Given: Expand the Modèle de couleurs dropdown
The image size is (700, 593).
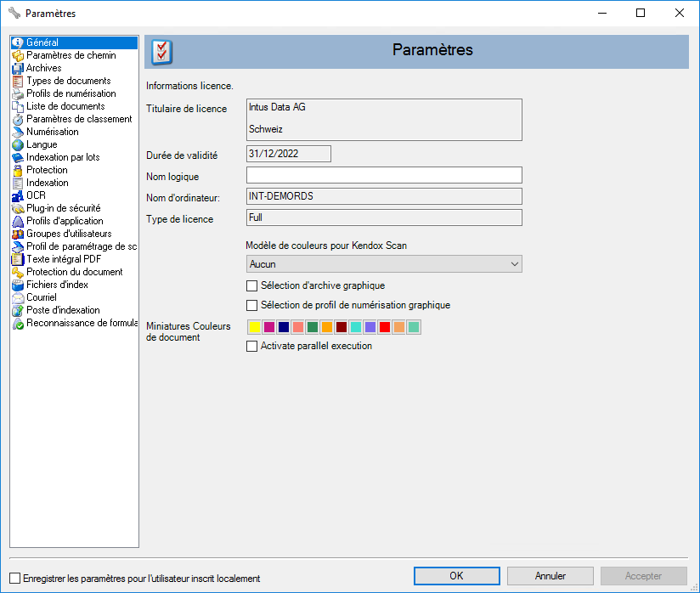Looking at the screenshot, I should tap(384, 264).
